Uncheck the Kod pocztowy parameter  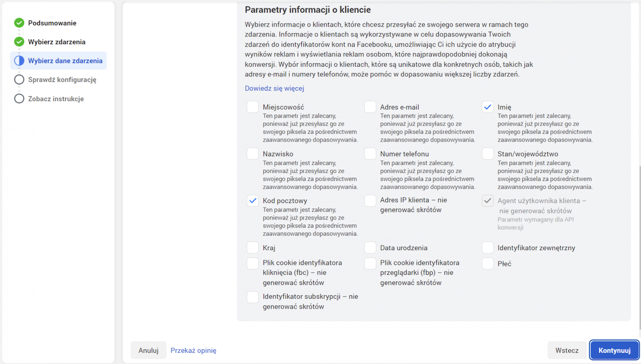(252, 201)
